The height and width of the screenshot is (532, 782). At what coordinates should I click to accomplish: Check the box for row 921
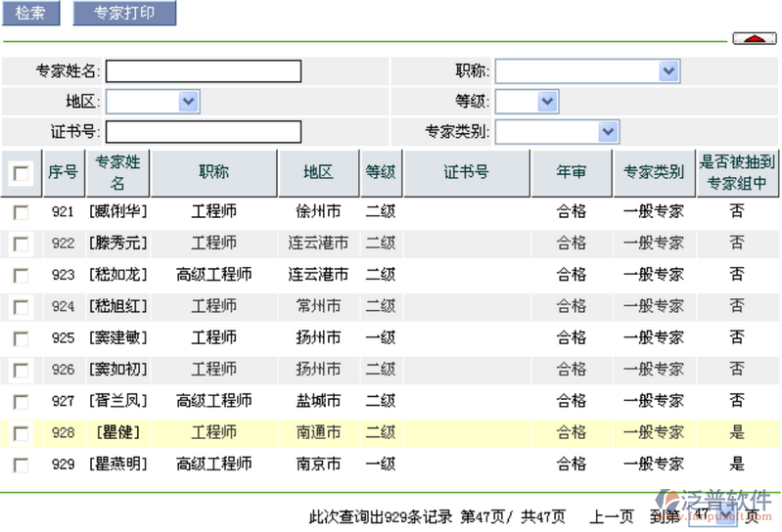pyautogui.click(x=21, y=212)
